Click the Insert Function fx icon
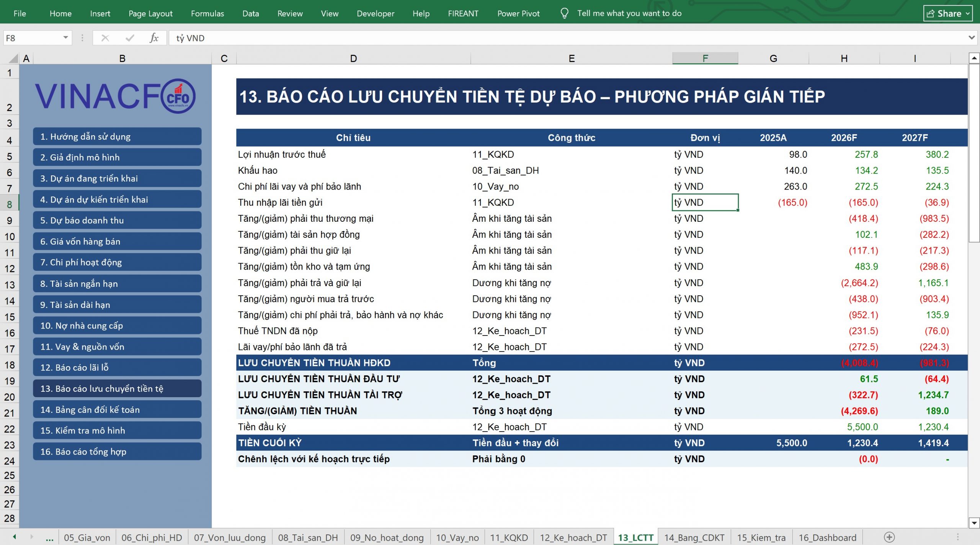980x545 pixels. click(154, 38)
